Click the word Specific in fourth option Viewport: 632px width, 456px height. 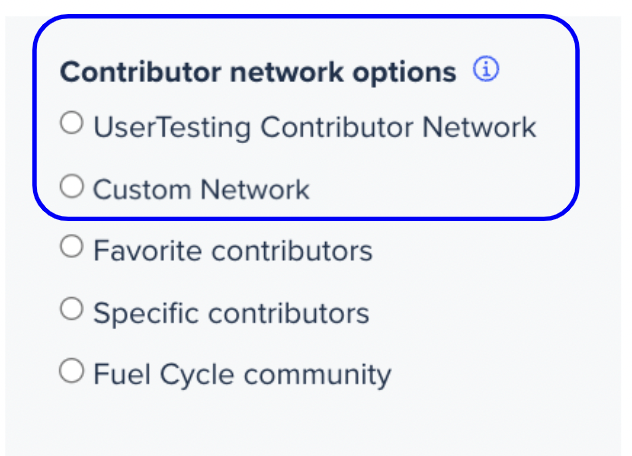pos(146,314)
